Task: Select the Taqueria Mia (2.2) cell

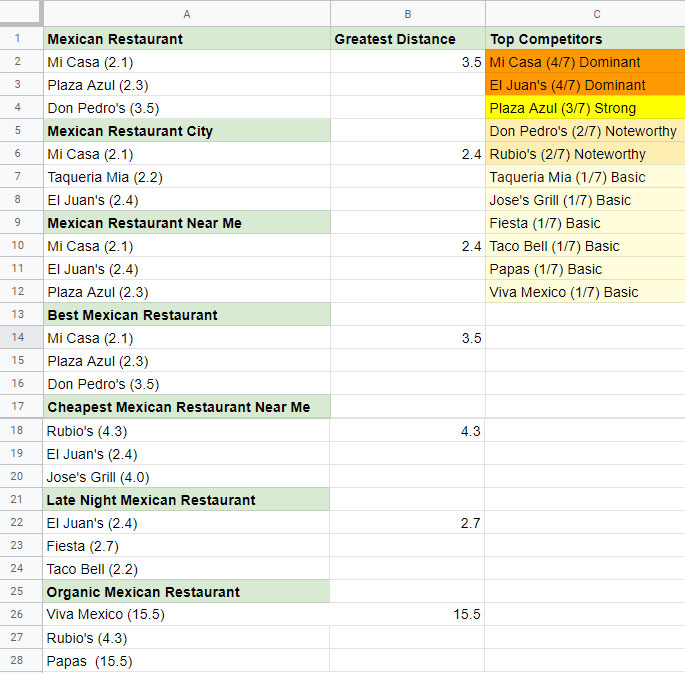Action: click(186, 177)
